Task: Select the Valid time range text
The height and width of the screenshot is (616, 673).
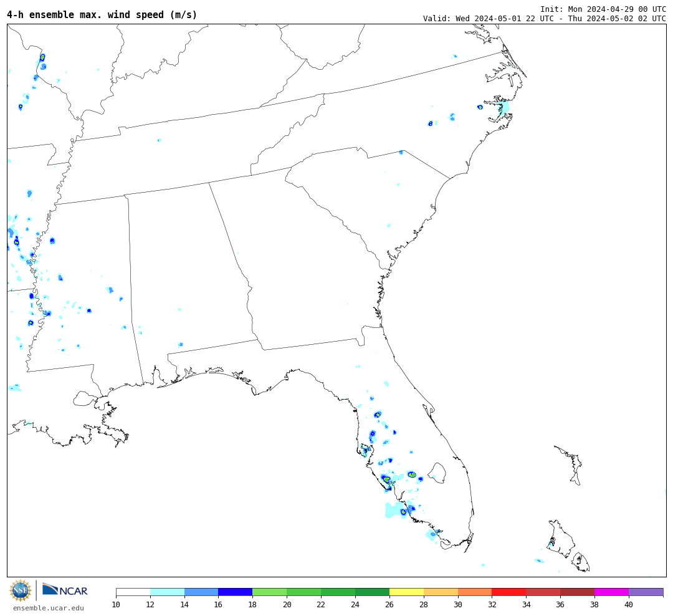Action: pos(545,19)
